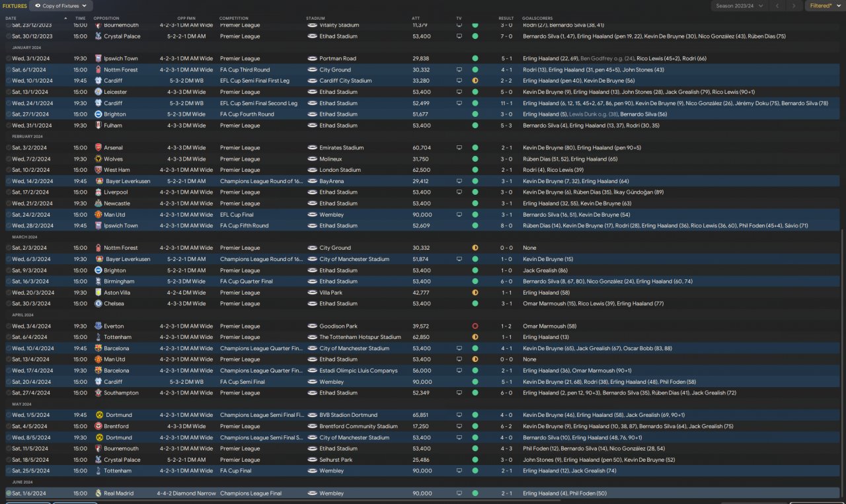Image resolution: width=846 pixels, height=504 pixels.
Task: Sort by the Opposition column header
Action: click(x=106, y=18)
